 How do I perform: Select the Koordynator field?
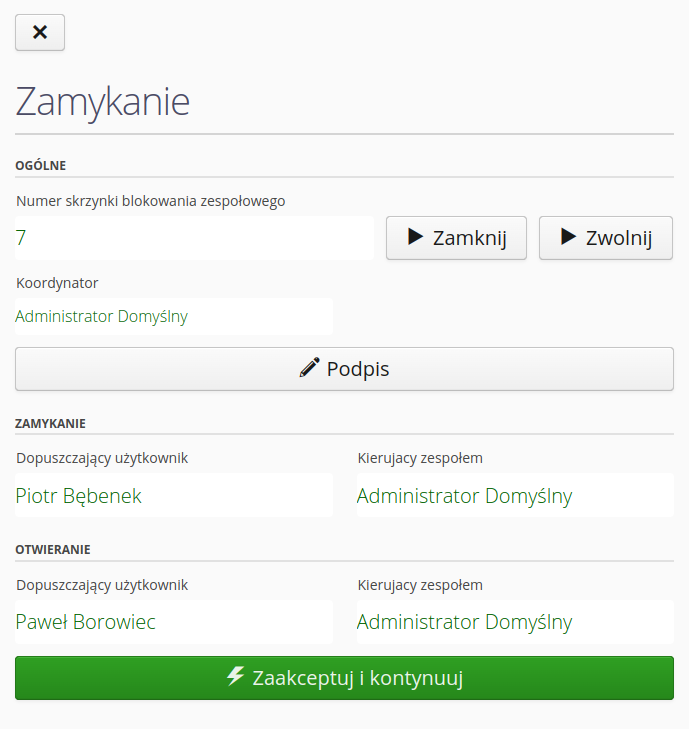tap(173, 316)
